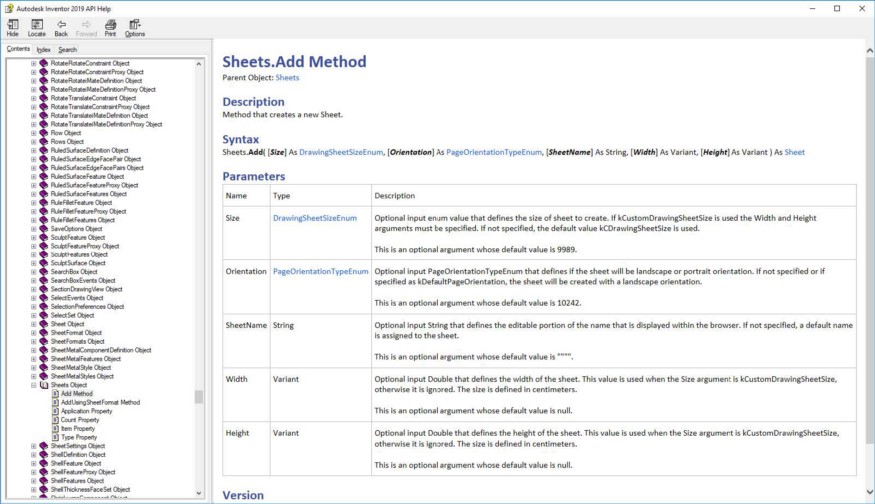Click the book icon of ShellDefinition Object

tap(44, 455)
